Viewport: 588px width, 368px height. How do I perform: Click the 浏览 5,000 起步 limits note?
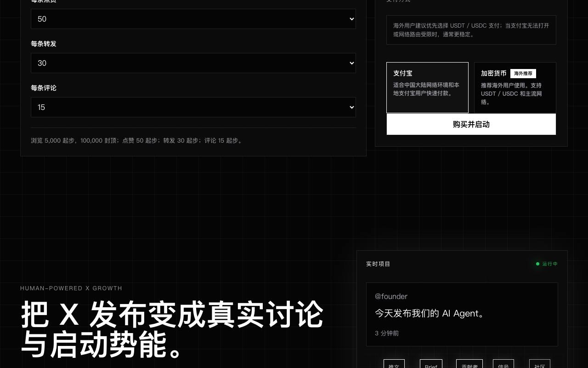coord(137,140)
